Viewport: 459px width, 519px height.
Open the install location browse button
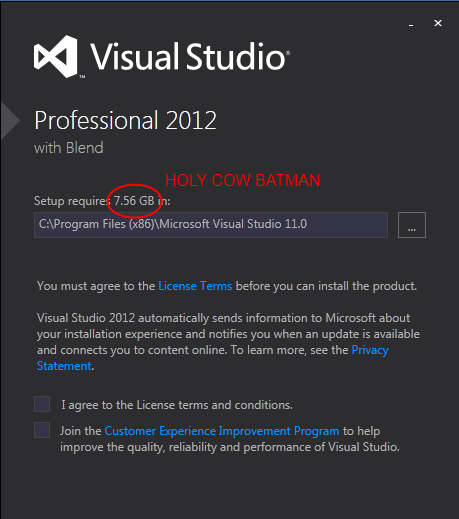click(412, 225)
